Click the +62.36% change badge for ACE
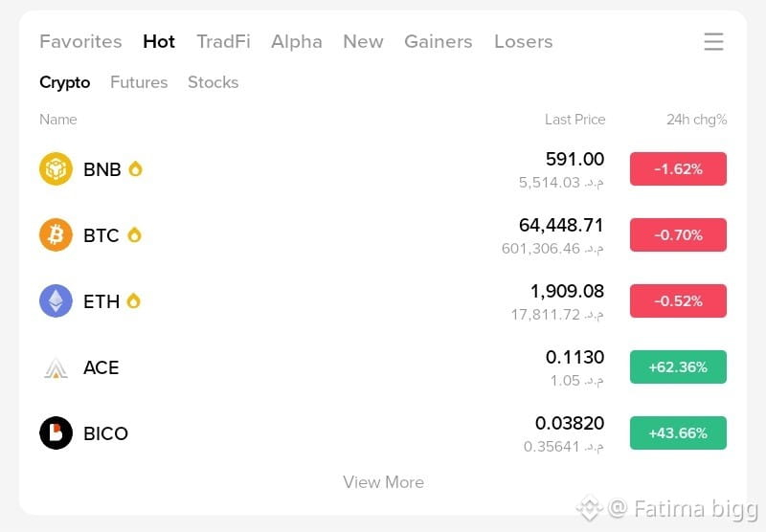The width and height of the screenshot is (766, 532). (678, 367)
